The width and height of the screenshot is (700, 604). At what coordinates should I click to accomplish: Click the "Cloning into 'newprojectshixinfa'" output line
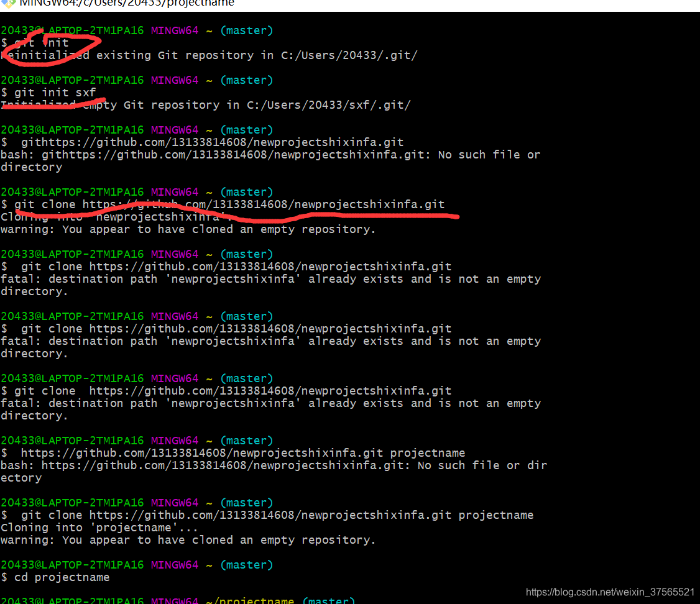click(x=117, y=217)
